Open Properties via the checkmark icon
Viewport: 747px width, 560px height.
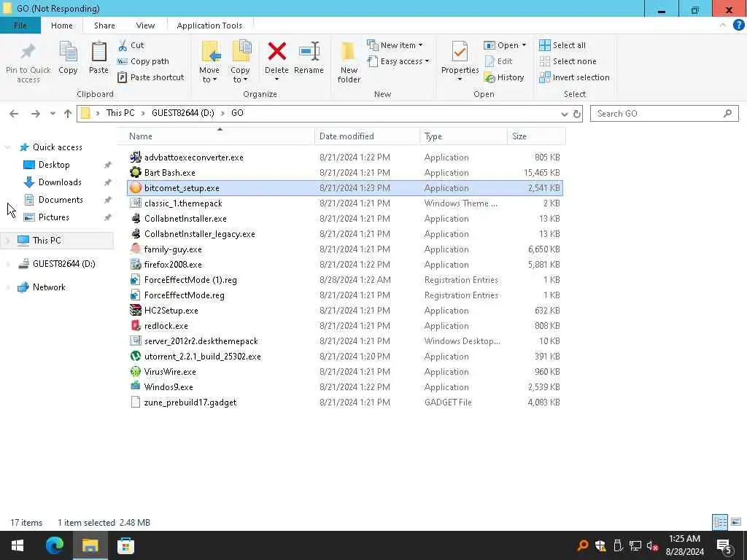click(460, 52)
